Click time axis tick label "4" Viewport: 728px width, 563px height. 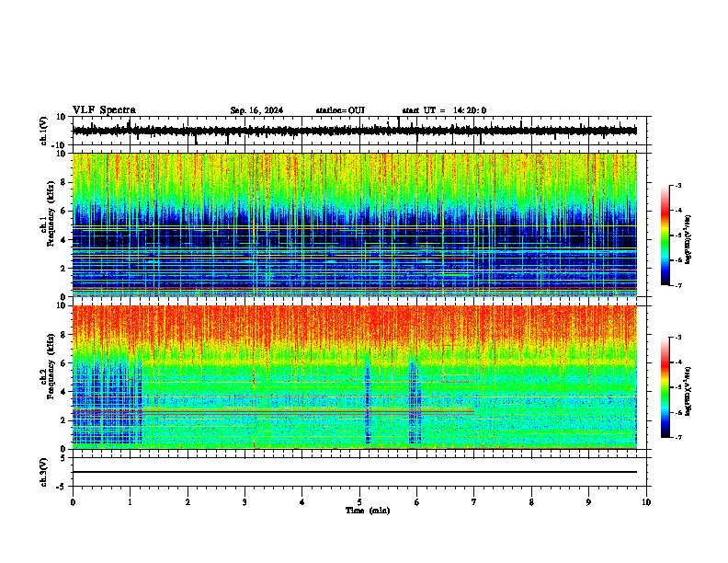click(302, 502)
